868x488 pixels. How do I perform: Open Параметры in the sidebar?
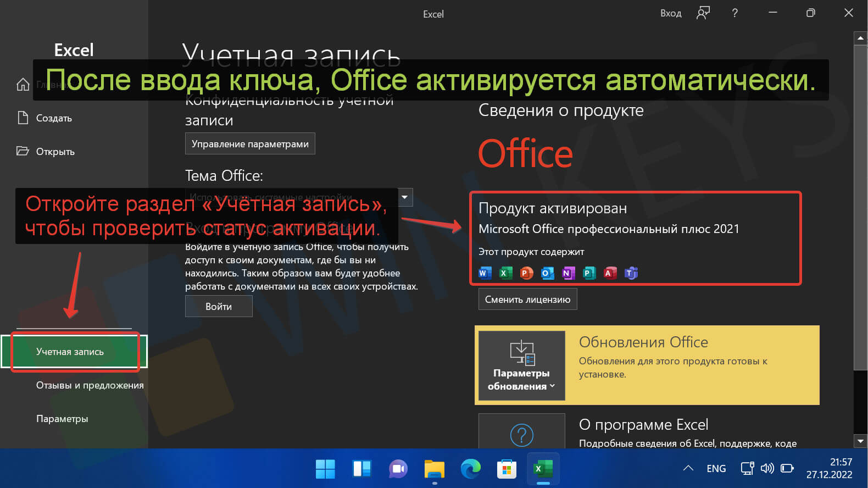tap(62, 419)
